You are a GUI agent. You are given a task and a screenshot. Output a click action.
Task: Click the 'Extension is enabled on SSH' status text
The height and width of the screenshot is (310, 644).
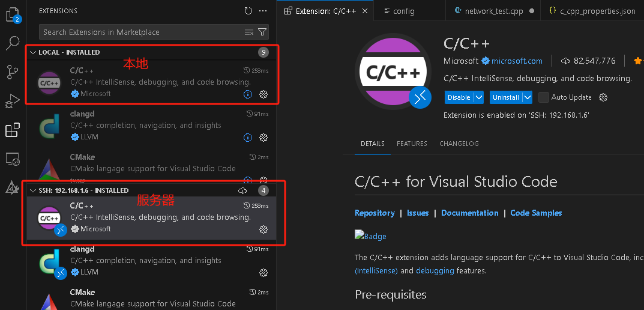516,115
